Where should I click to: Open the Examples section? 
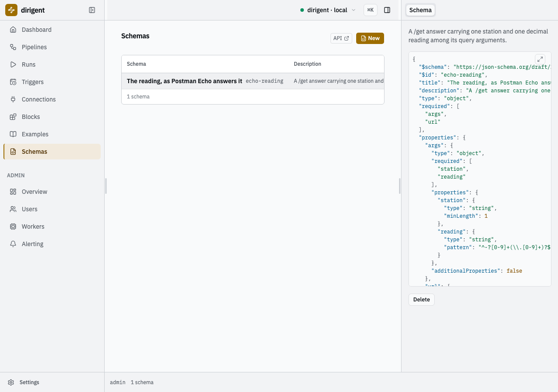[x=52, y=134]
